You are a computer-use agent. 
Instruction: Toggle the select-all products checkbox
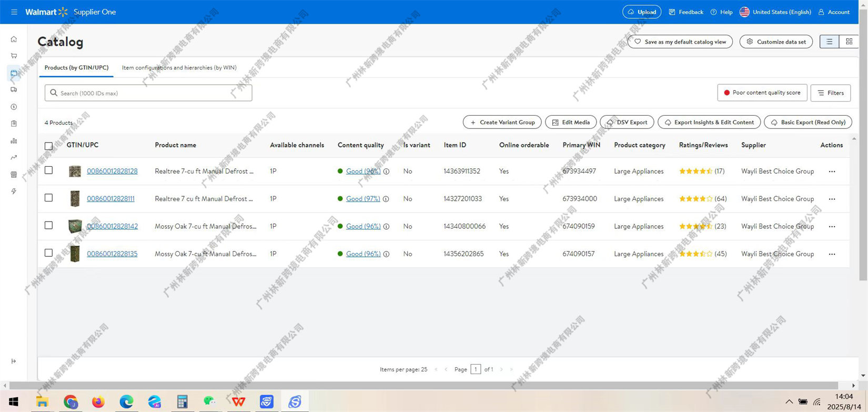pyautogui.click(x=48, y=146)
